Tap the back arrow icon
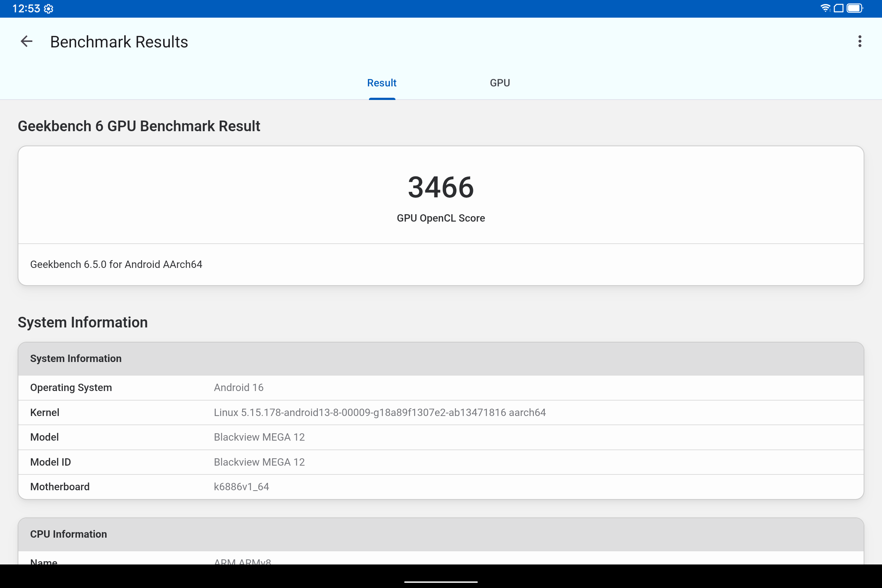Screen dimensions: 882x588 click(26, 42)
